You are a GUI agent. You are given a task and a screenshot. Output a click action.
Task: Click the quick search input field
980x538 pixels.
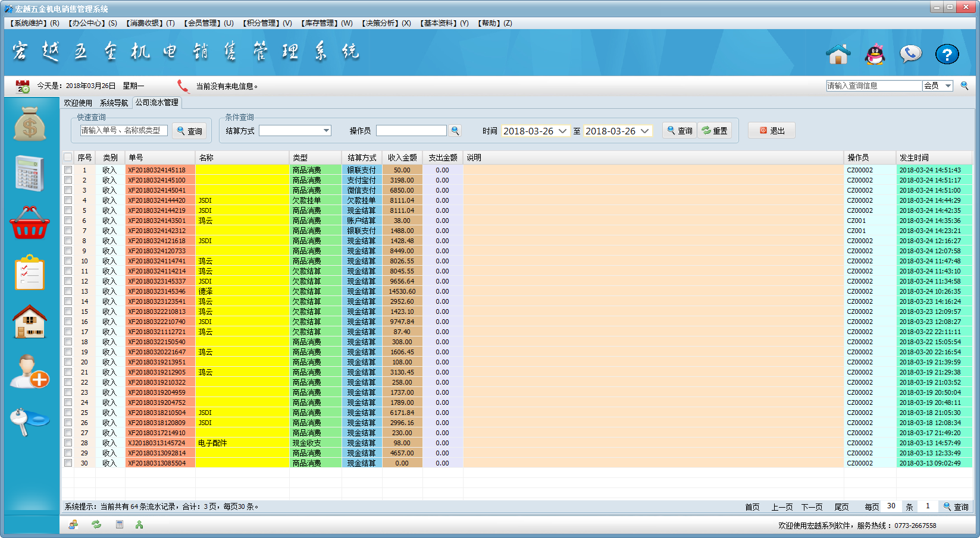point(124,131)
